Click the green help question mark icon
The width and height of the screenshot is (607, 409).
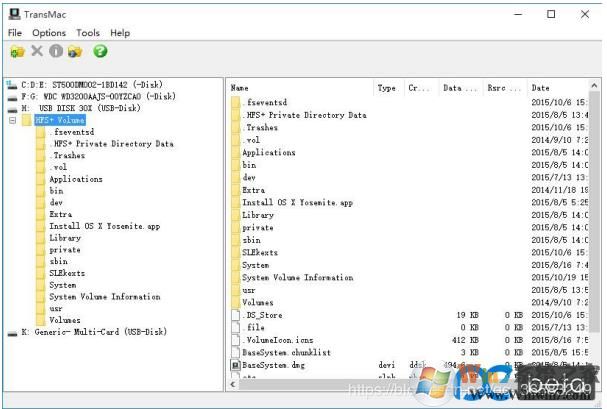[x=100, y=51]
